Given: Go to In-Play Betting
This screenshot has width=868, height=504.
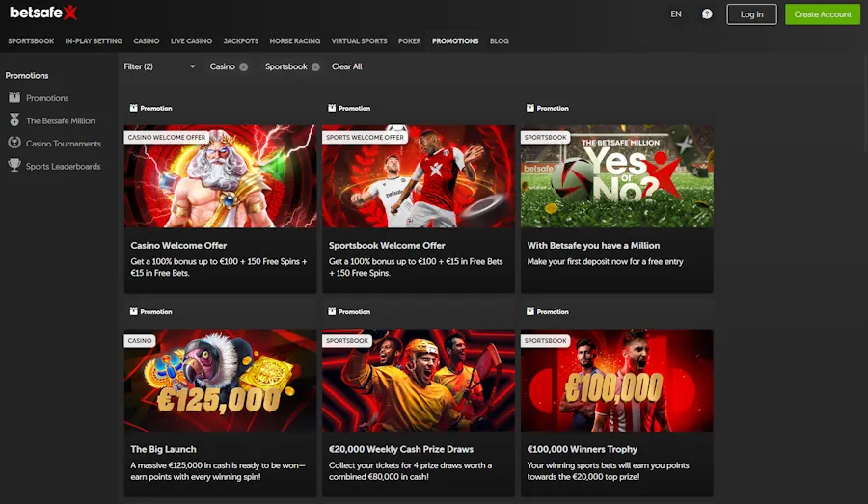Looking at the screenshot, I should point(94,40).
